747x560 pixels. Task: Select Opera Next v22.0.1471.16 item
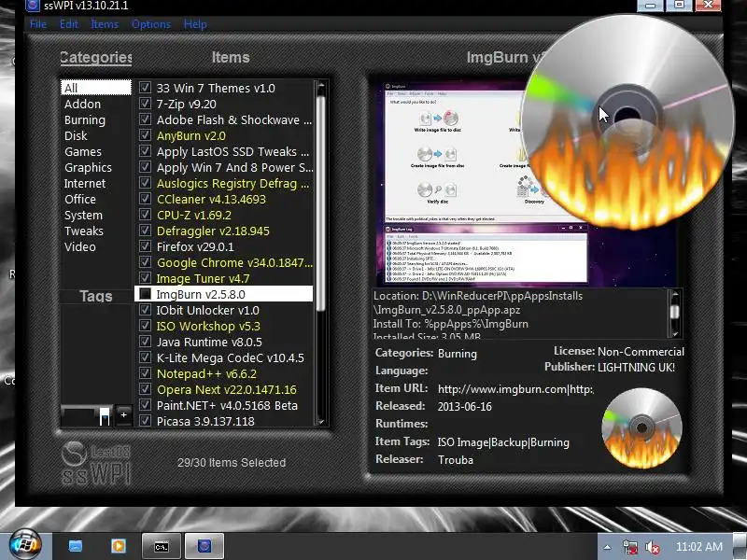226,389
